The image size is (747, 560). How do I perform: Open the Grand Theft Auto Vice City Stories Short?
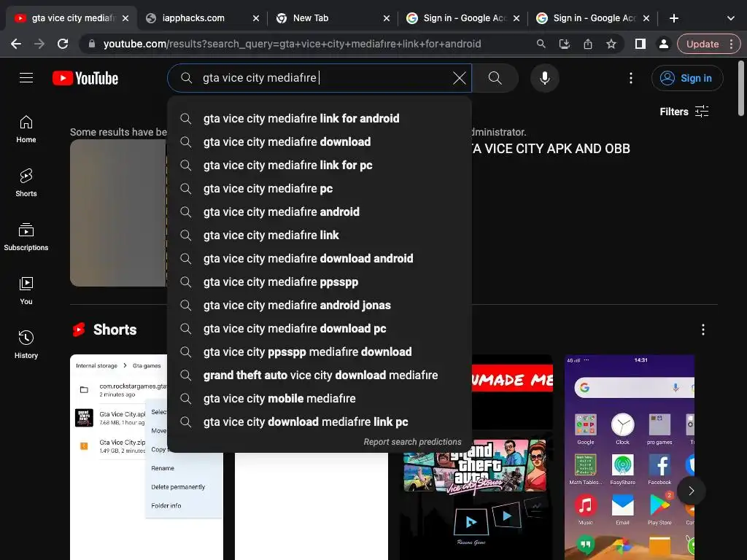476,495
